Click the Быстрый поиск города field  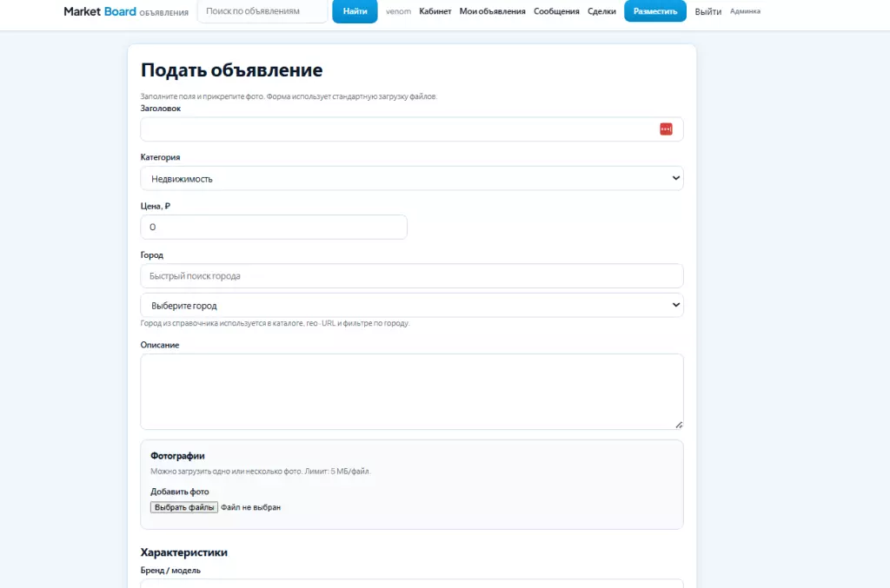tap(411, 276)
